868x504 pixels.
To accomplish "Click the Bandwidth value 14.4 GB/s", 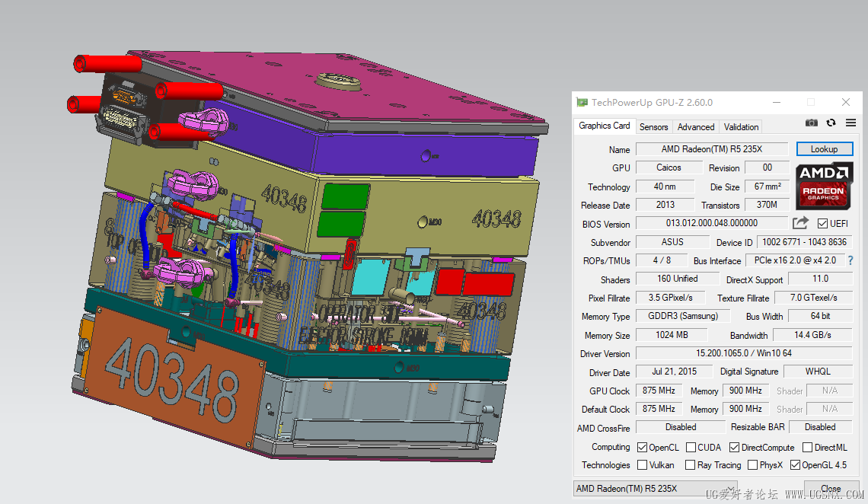I will 812,335.
